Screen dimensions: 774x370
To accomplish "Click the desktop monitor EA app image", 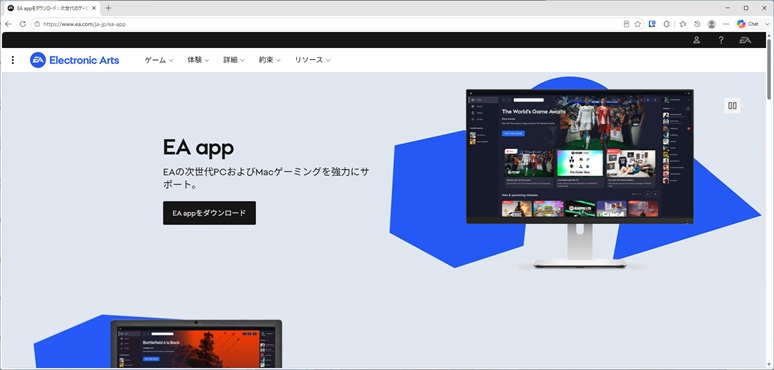I will [x=580, y=178].
